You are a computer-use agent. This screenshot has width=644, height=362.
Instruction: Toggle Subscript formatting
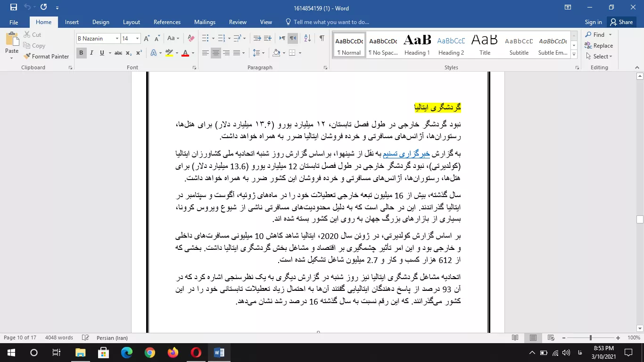tap(129, 53)
